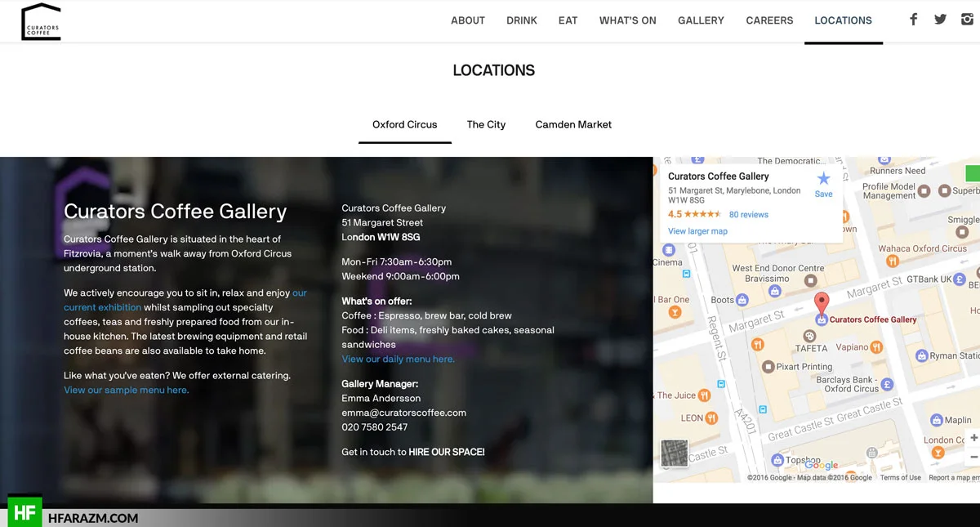Viewport: 980px width, 527px height.
Task: Open the EAT navigation item
Action: click(568, 20)
